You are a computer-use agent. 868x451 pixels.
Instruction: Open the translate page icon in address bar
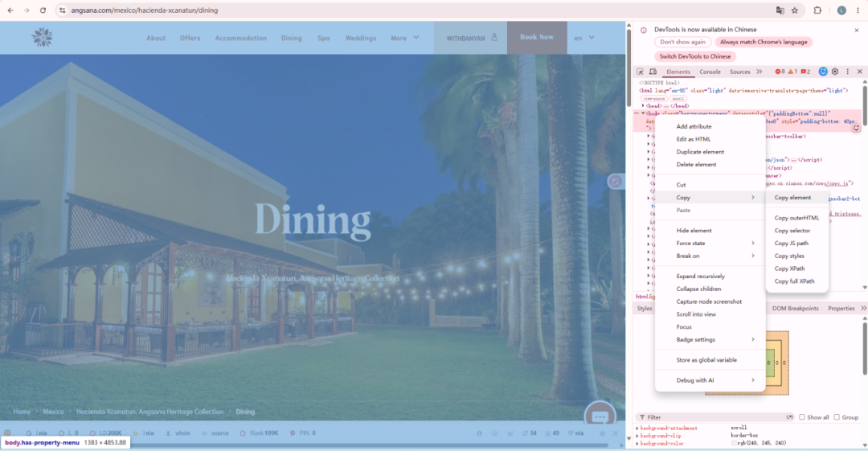tap(780, 10)
